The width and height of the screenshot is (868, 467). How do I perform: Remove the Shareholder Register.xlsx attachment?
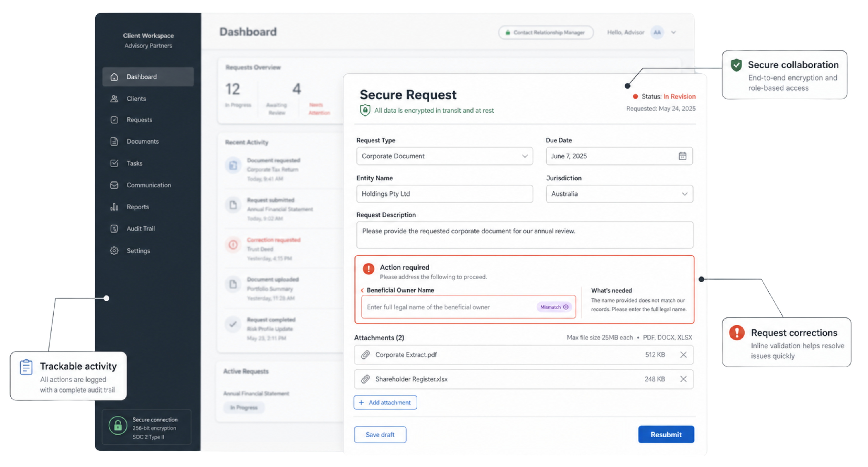click(x=683, y=379)
